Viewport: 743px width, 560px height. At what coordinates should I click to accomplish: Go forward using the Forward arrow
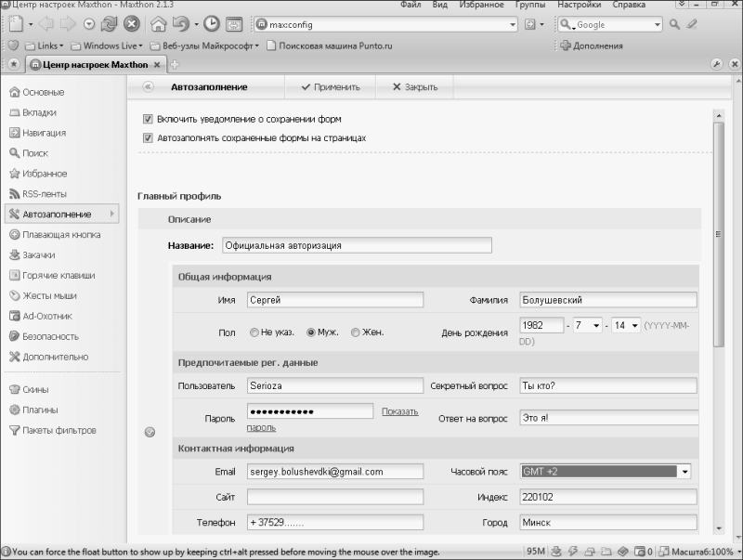[x=68, y=24]
